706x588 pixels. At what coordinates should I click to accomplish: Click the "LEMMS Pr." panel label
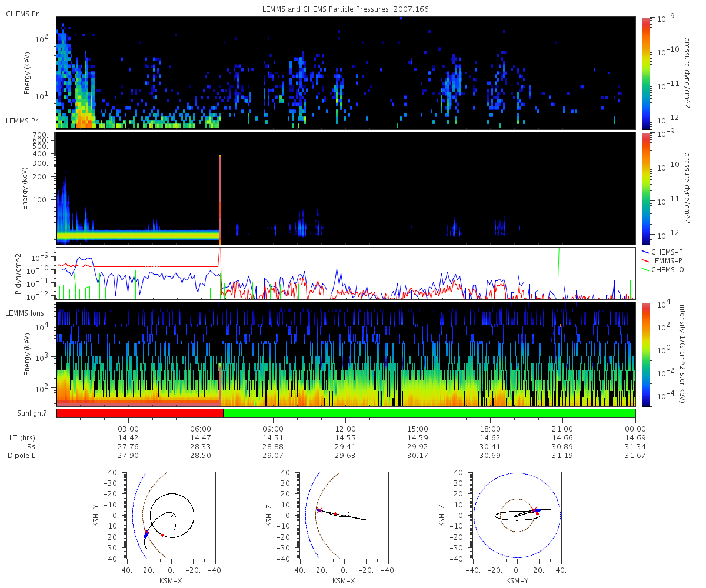point(23,121)
